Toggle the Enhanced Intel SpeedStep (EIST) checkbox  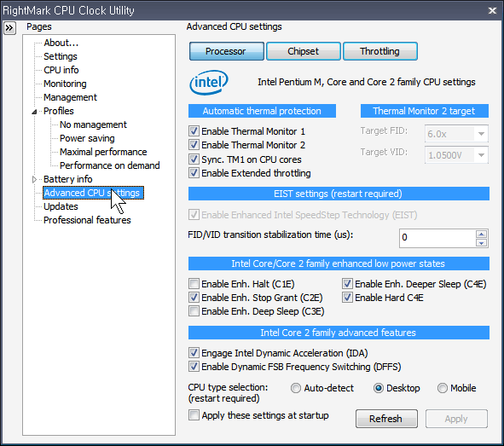(x=194, y=215)
